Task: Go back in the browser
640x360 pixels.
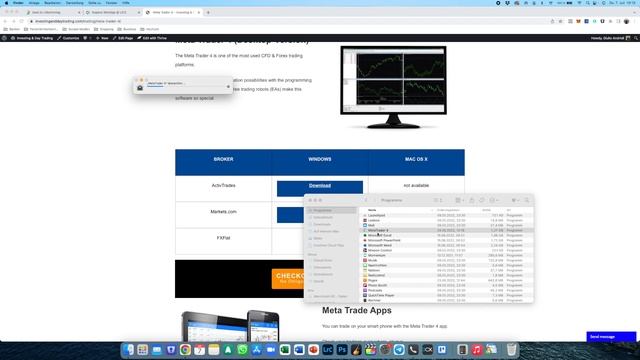Action: point(5,21)
